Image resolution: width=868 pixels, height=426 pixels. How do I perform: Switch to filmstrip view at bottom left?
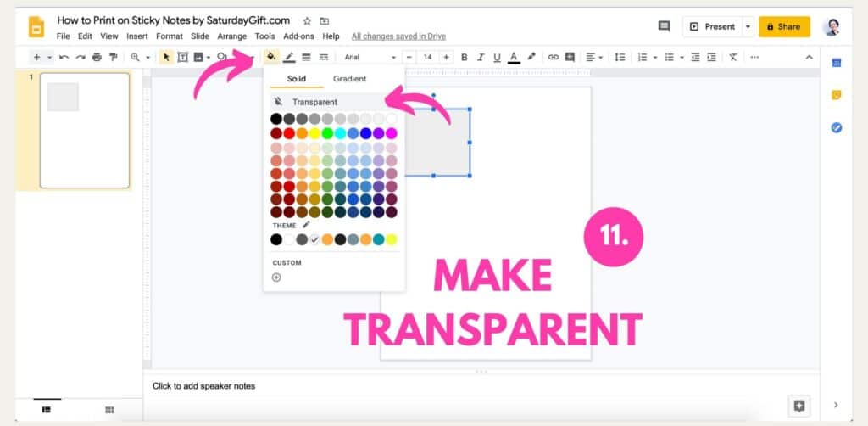(x=47, y=409)
